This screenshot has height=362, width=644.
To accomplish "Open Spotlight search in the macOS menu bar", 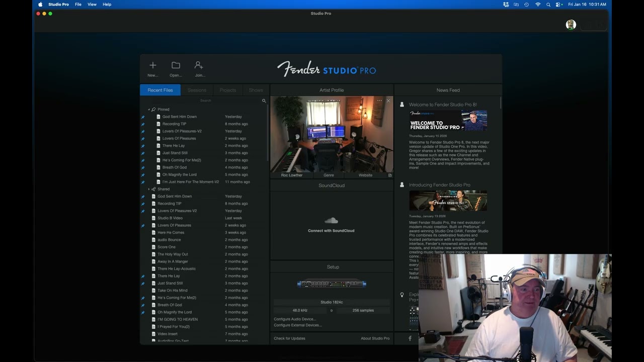I will pos(548,5).
